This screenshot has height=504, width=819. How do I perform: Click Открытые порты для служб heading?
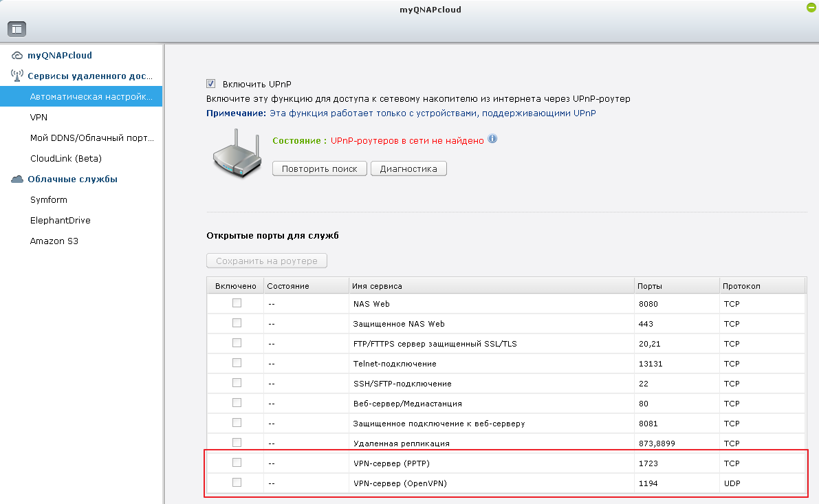coord(272,236)
